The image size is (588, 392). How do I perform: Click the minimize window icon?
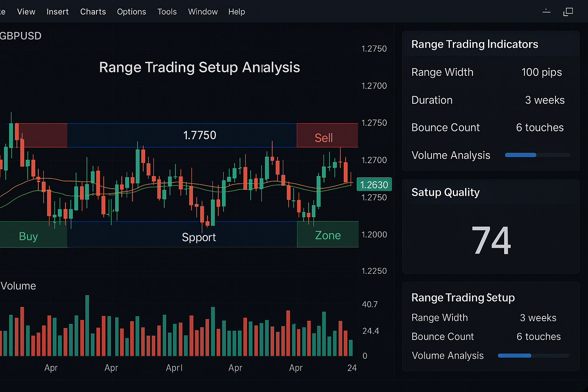pos(546,12)
